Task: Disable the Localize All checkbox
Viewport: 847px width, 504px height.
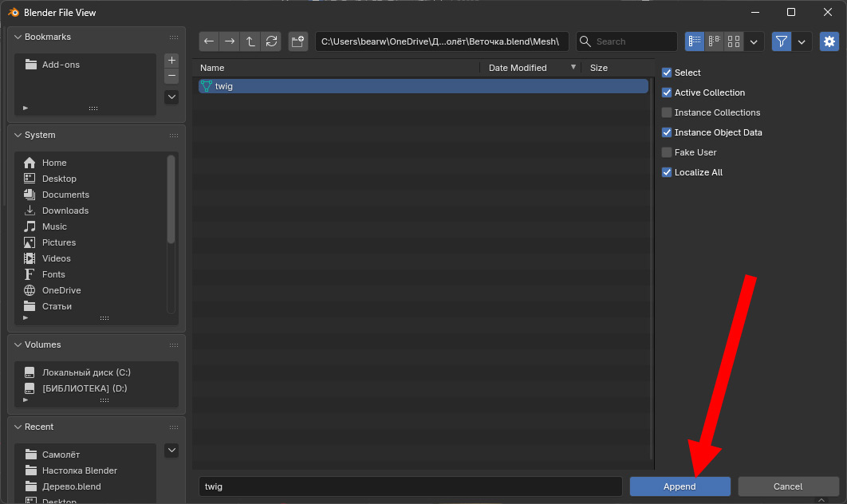Action: click(x=668, y=172)
